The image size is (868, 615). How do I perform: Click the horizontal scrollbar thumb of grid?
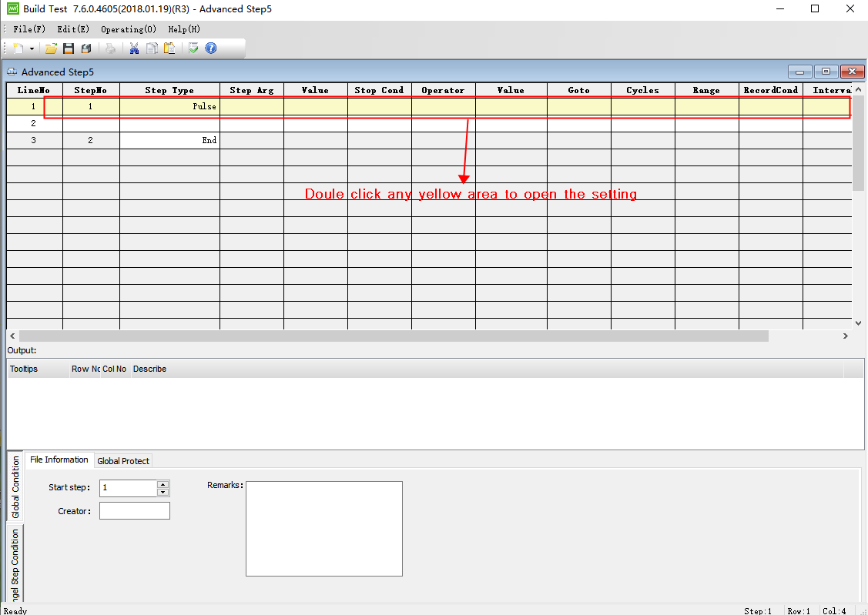click(x=394, y=336)
